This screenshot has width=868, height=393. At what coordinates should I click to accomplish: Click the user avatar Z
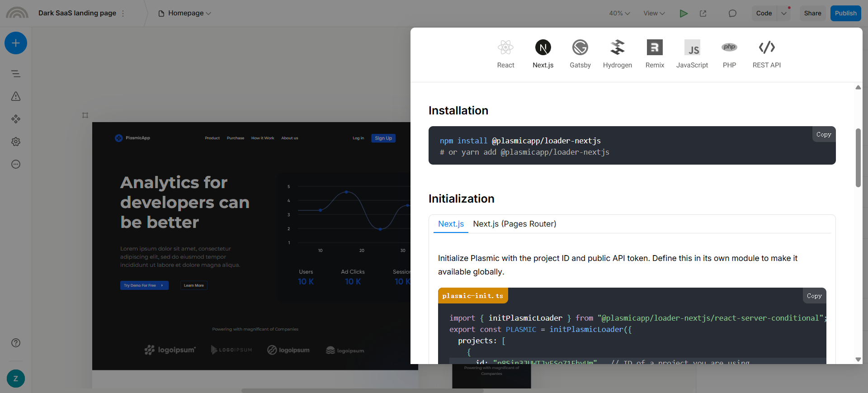(16, 379)
